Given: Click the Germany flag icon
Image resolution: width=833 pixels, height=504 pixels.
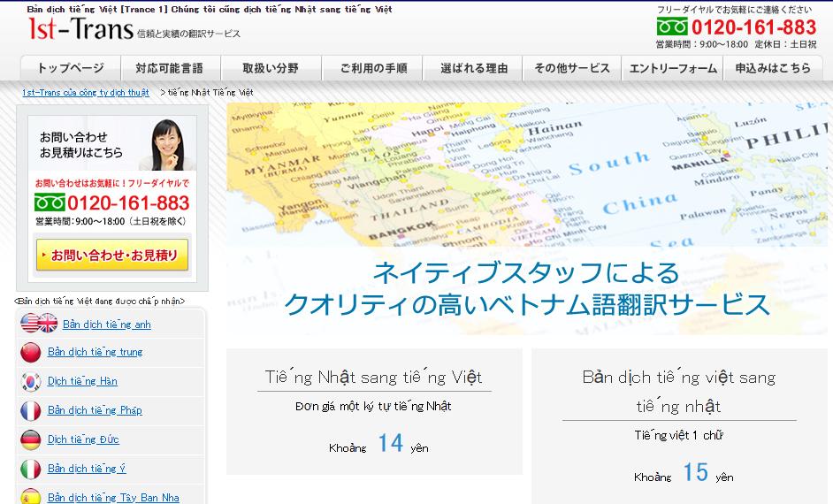Looking at the screenshot, I should (x=31, y=439).
